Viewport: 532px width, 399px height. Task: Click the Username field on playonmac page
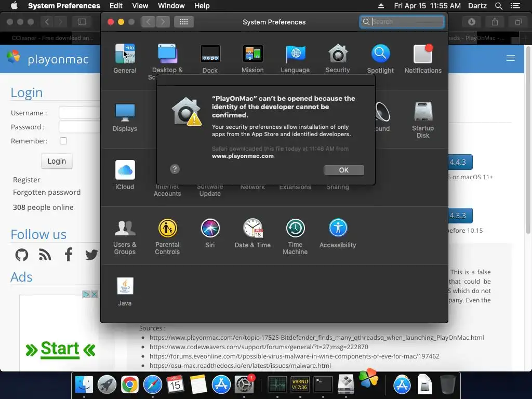point(79,112)
